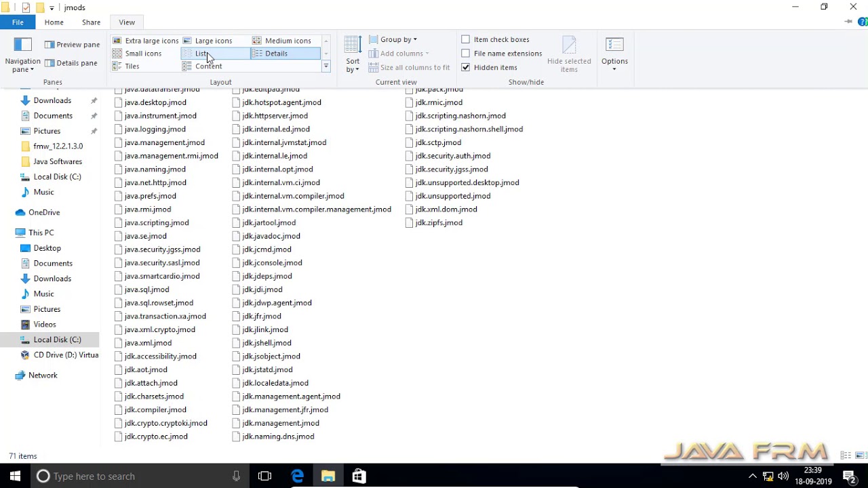Switch to the Home ribbon tab
The width and height of the screenshot is (868, 488).
54,22
